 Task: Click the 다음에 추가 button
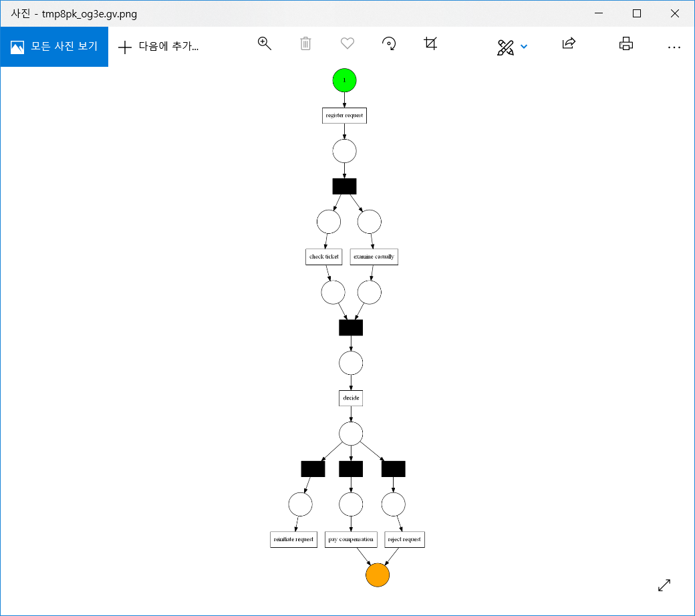click(157, 47)
